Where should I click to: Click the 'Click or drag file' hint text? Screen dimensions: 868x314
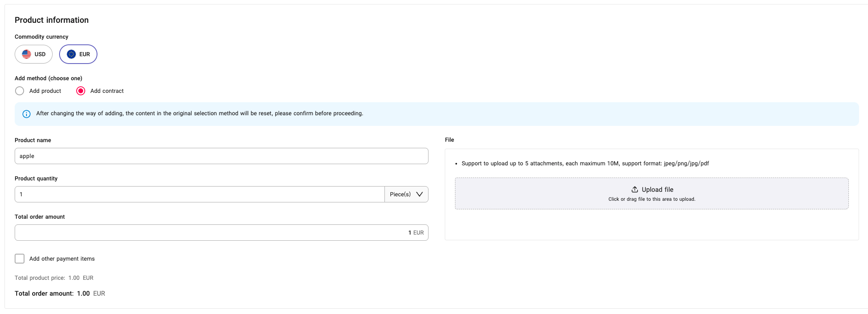pyautogui.click(x=652, y=199)
